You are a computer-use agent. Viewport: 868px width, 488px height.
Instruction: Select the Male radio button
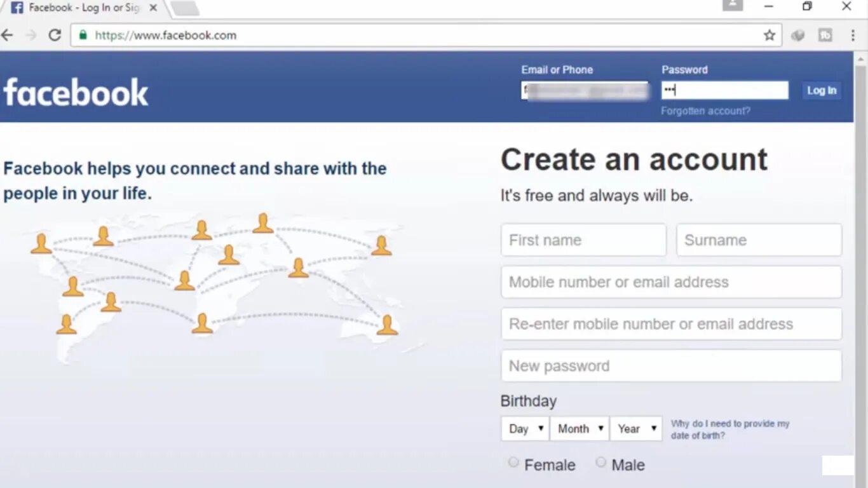pos(600,462)
